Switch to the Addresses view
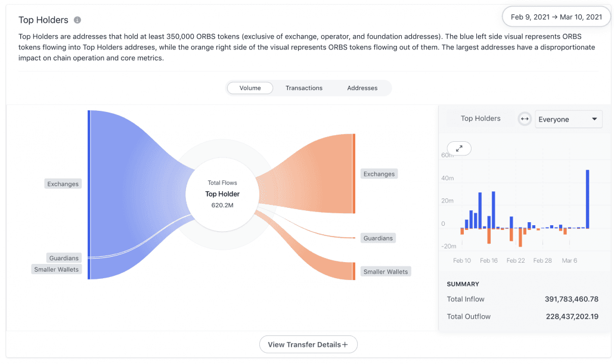 (362, 88)
